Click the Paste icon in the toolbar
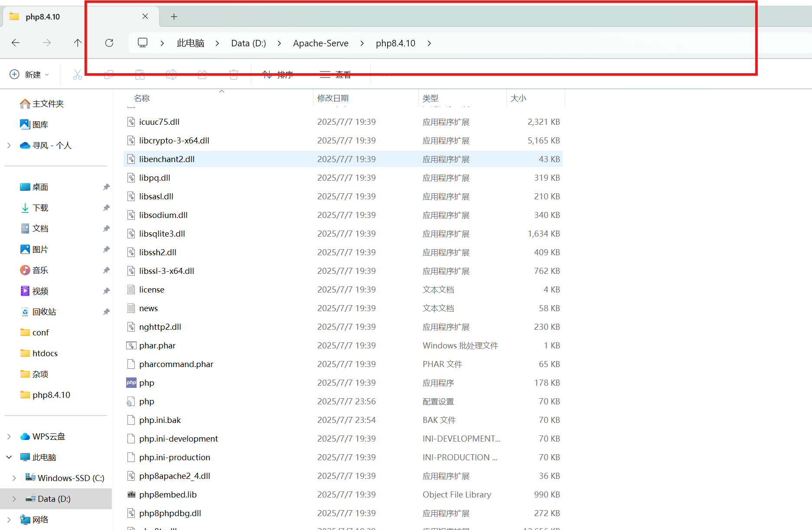The width and height of the screenshot is (812, 530). pyautogui.click(x=140, y=74)
